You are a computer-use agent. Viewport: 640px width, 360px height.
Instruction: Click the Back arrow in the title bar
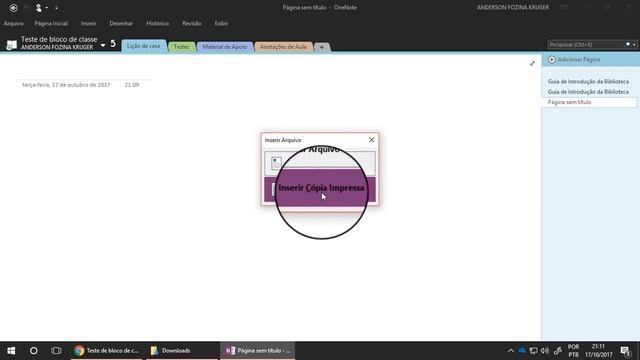point(13,8)
